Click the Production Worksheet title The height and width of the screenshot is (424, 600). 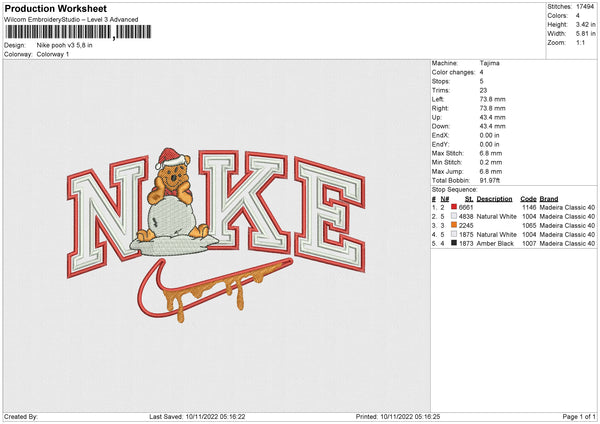[x=55, y=9]
